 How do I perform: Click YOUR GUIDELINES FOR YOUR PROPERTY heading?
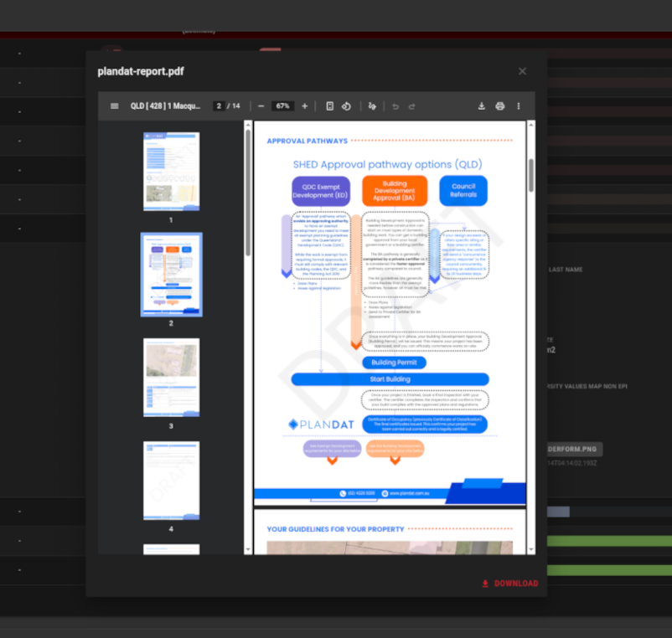point(335,529)
